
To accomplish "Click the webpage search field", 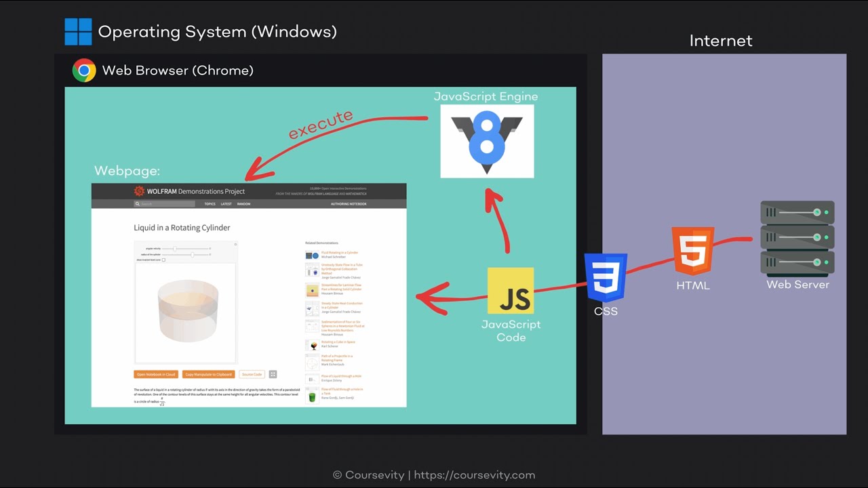I will click(x=164, y=204).
